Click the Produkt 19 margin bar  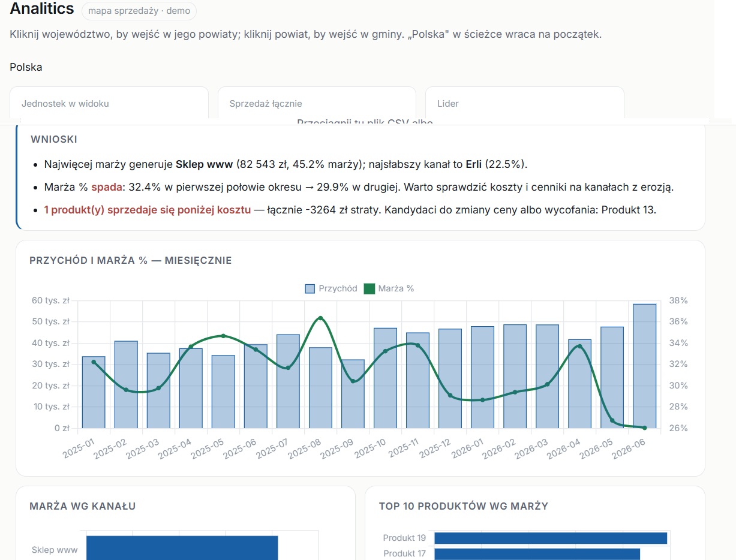[x=551, y=538]
